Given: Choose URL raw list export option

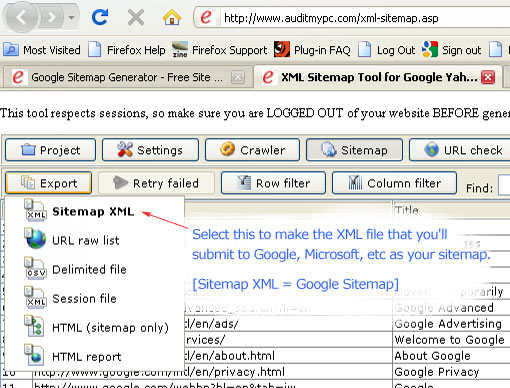Looking at the screenshot, I should tap(94, 240).
